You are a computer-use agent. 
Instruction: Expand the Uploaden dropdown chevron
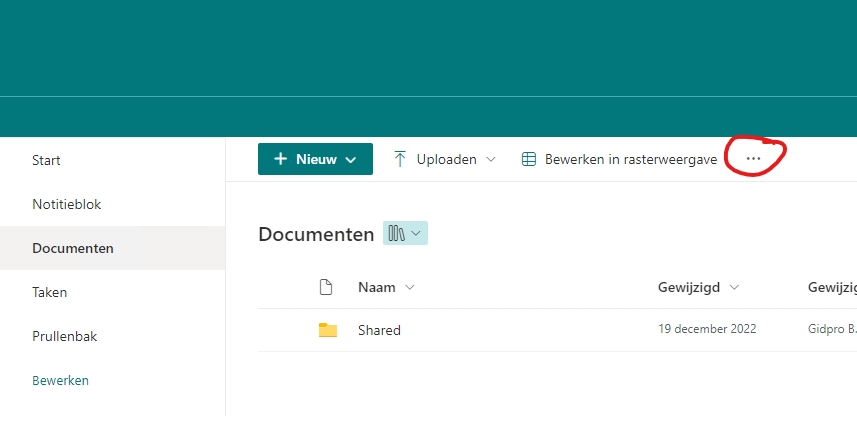click(490, 159)
